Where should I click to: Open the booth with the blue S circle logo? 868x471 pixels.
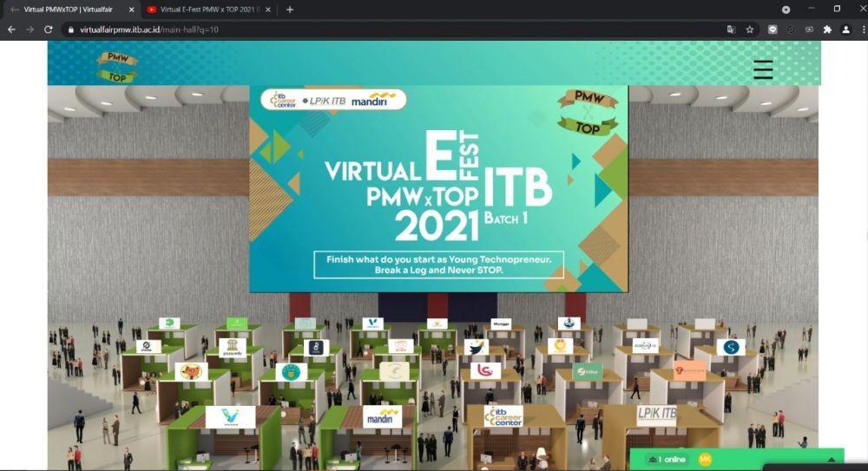731,347
